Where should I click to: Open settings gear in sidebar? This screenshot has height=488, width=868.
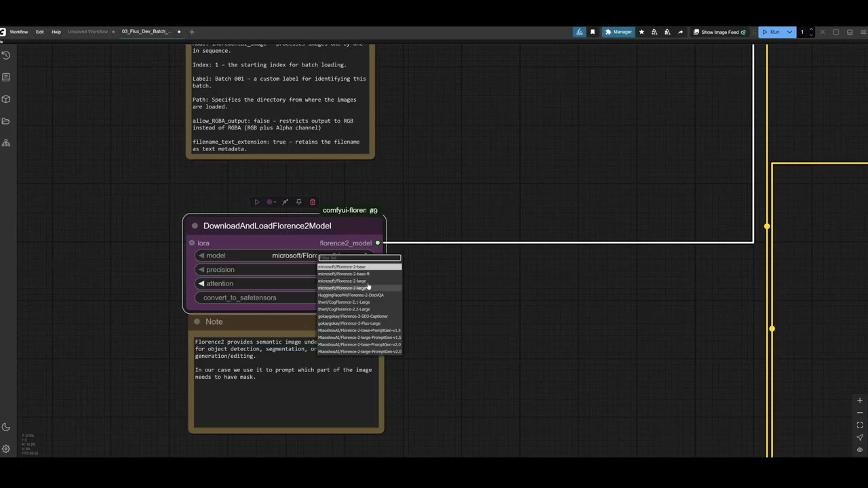(x=6, y=449)
